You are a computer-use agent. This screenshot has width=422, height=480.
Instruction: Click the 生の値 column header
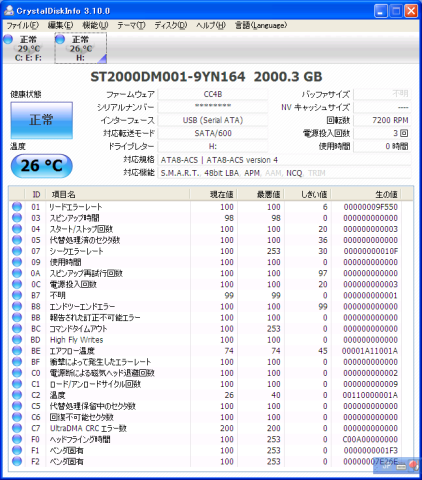click(367, 194)
